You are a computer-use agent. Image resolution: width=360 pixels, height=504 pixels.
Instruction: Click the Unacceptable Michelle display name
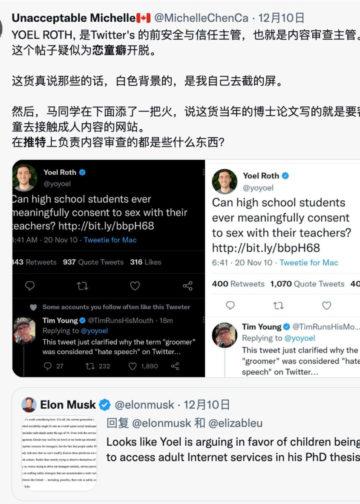click(x=74, y=18)
